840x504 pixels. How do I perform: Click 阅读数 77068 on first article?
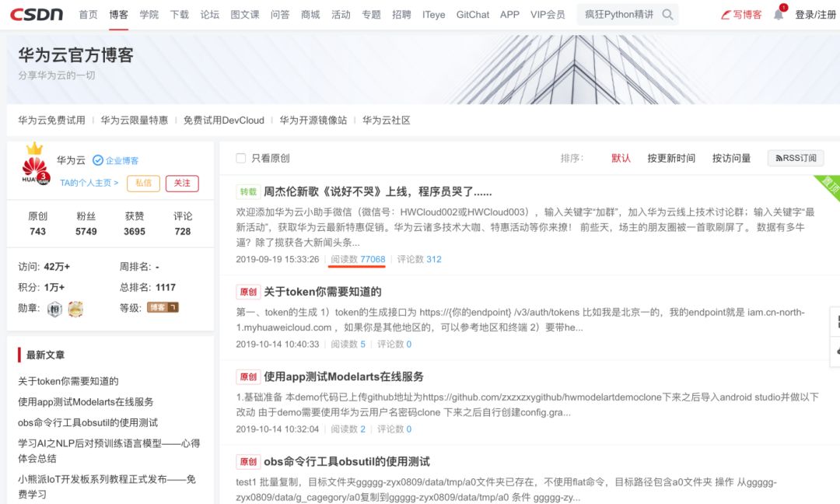(x=358, y=259)
